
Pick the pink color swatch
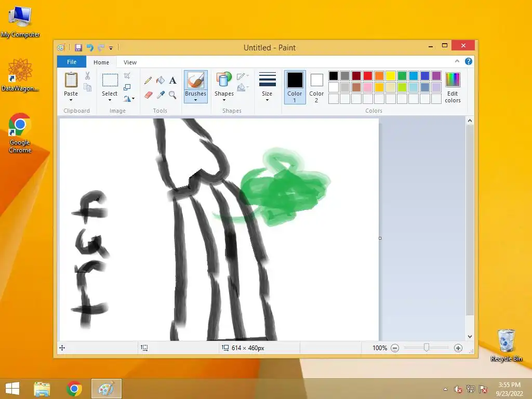(x=368, y=87)
